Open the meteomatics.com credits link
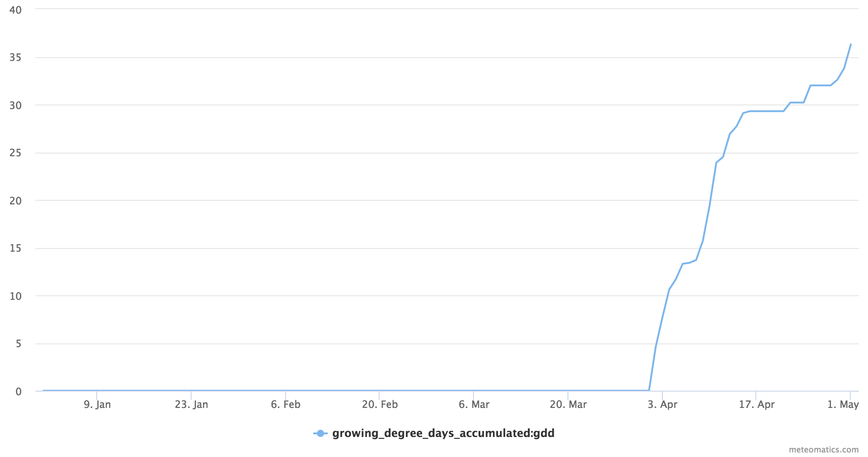The width and height of the screenshot is (868, 457). [824, 450]
